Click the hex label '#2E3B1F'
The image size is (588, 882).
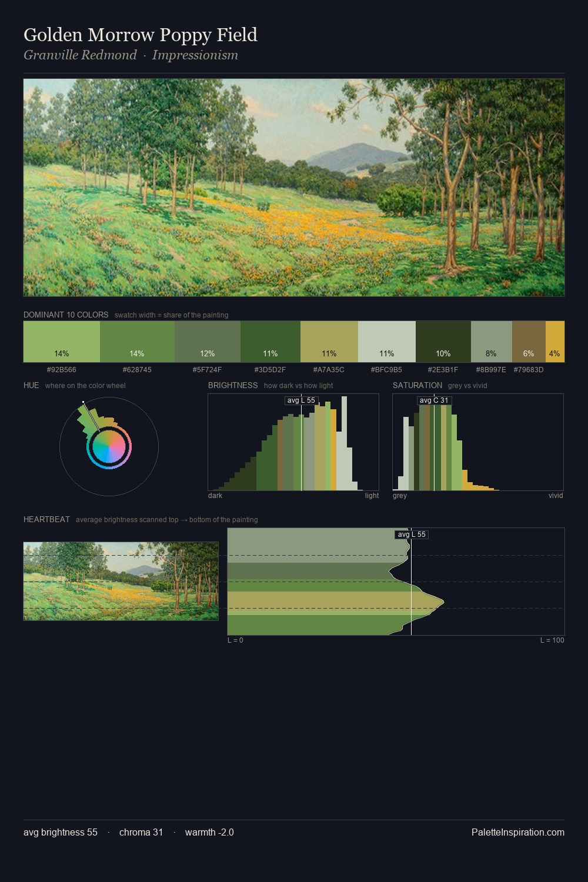click(443, 370)
